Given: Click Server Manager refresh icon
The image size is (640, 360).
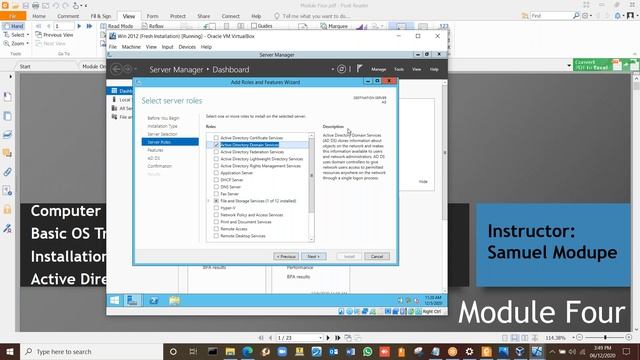Looking at the screenshot, I should click(341, 69).
